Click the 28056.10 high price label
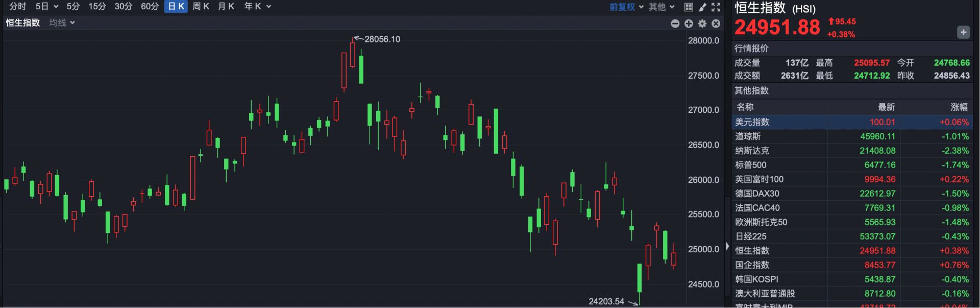980x308 pixels. tap(382, 39)
